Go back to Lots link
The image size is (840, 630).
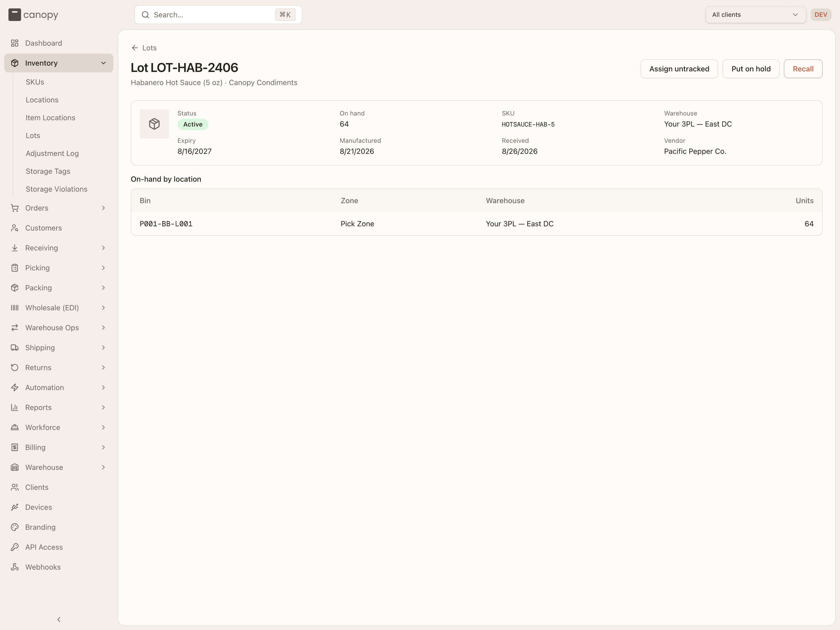click(144, 48)
